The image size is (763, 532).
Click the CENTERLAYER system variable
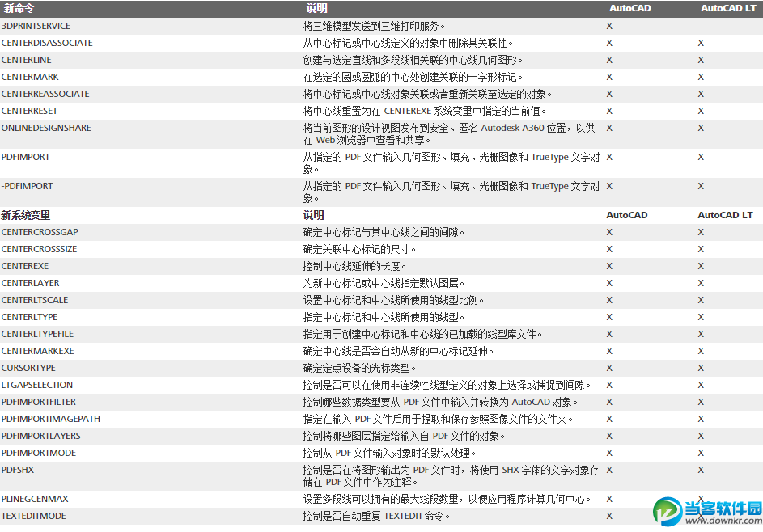pyautogui.click(x=30, y=284)
